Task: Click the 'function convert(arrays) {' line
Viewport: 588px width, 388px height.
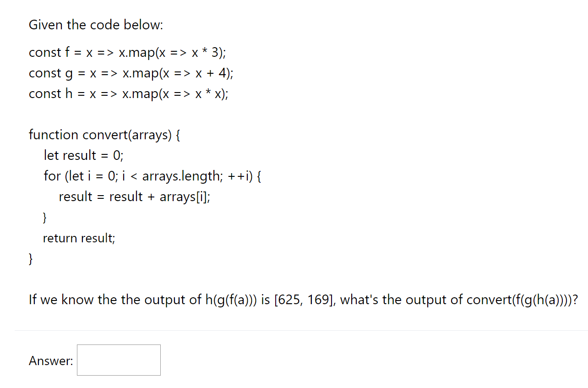Action: tap(104, 135)
